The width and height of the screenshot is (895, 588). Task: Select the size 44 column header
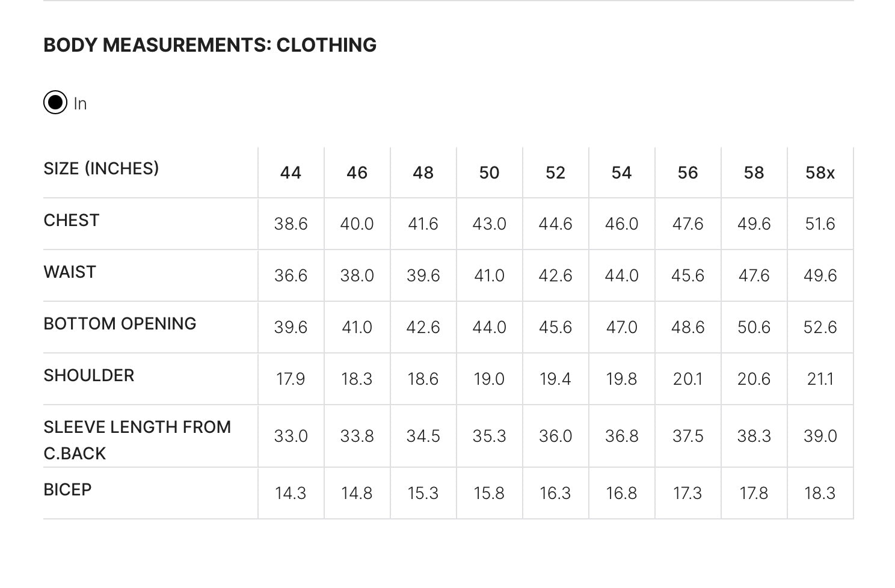point(291,173)
